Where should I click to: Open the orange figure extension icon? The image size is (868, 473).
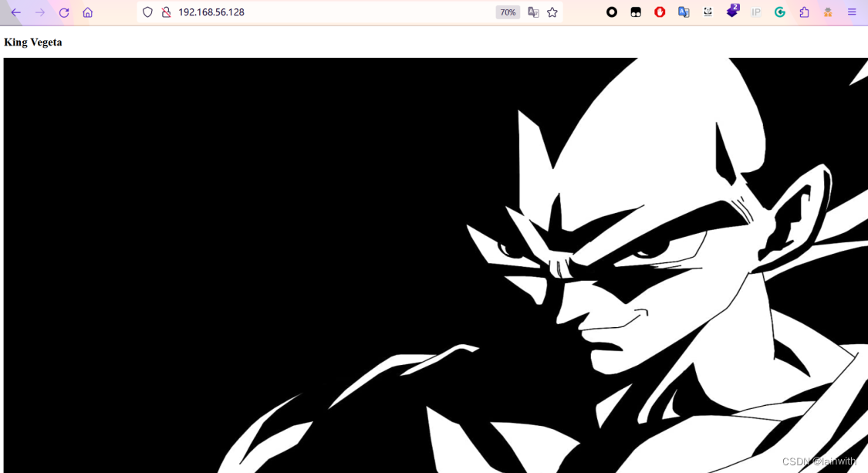(x=828, y=12)
